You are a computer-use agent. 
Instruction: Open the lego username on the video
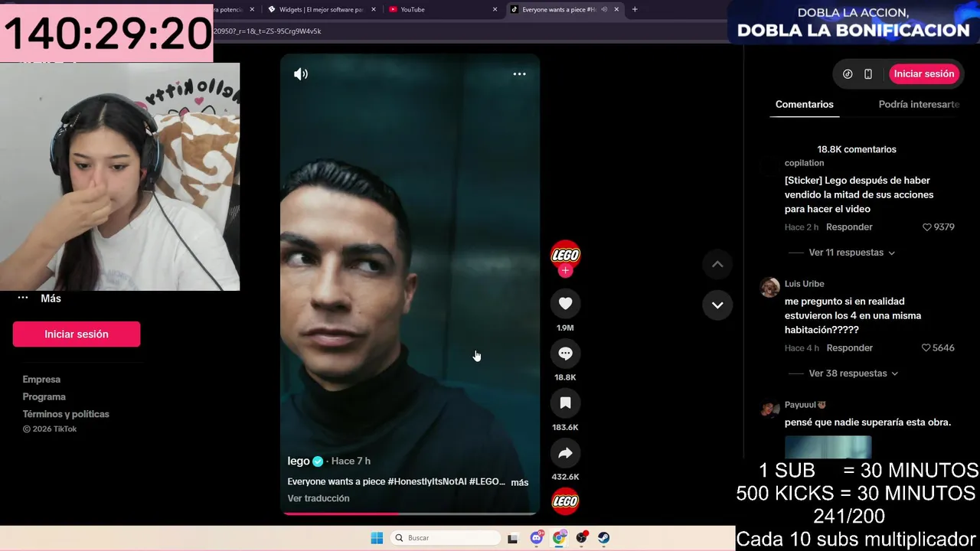point(299,461)
